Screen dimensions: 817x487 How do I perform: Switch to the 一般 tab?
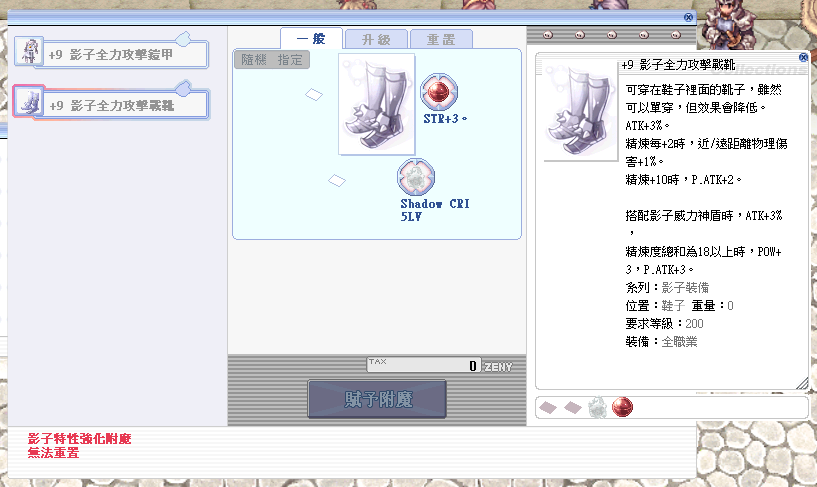[309, 38]
